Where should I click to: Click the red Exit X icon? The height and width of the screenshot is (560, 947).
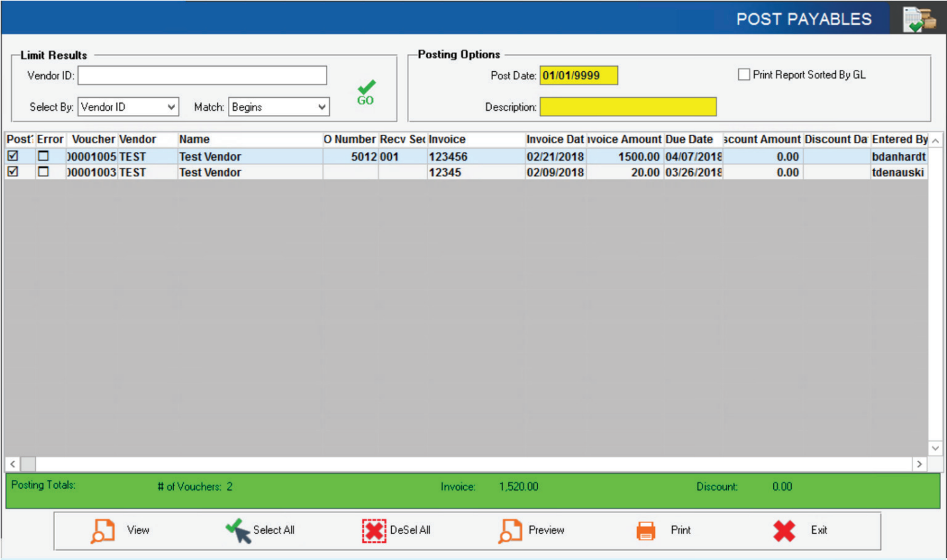click(784, 530)
